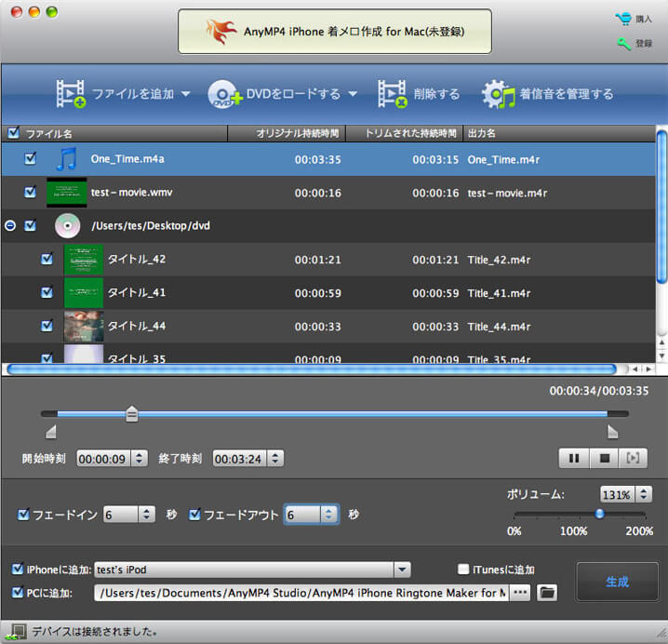Click the Load DVD disc icon
The height and width of the screenshot is (644, 668).
pyautogui.click(x=224, y=94)
